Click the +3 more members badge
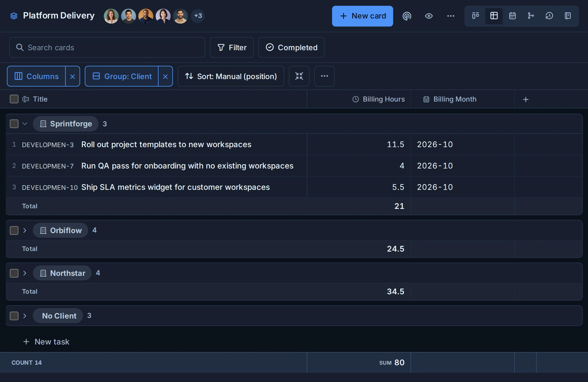The height and width of the screenshot is (382, 588). coord(198,16)
